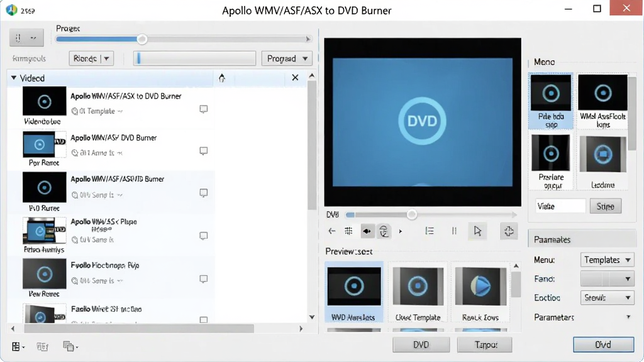Open the Eoctioc Srenilt dropdown
Image resolution: width=644 pixels, height=362 pixels.
[x=607, y=297]
